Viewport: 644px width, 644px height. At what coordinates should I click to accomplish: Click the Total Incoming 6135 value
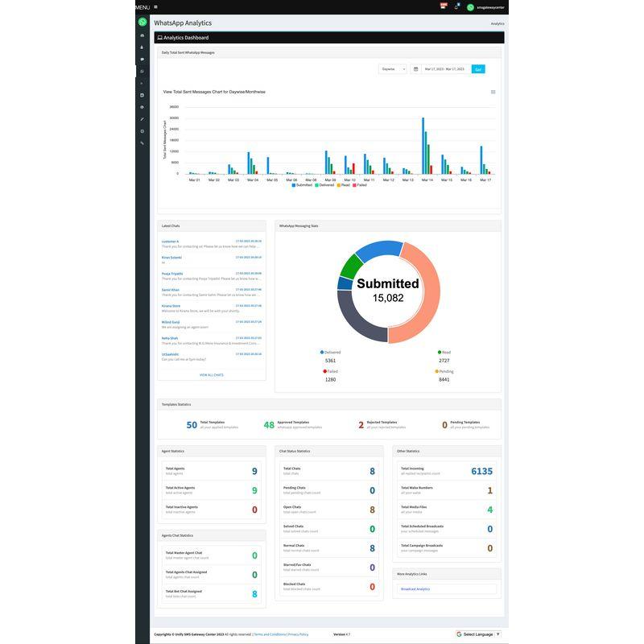coord(481,471)
